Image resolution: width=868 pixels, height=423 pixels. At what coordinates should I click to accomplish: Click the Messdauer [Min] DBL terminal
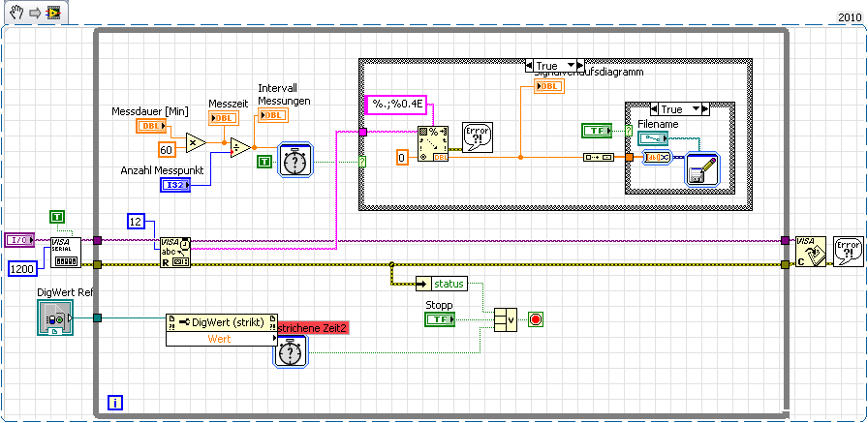[x=151, y=126]
